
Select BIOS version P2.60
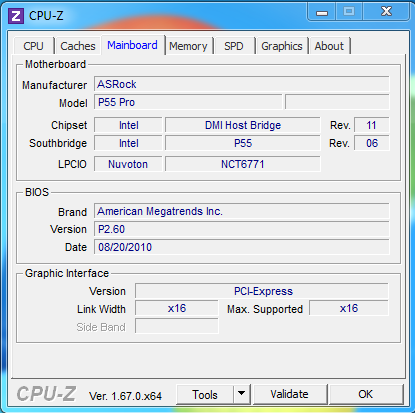(x=242, y=229)
